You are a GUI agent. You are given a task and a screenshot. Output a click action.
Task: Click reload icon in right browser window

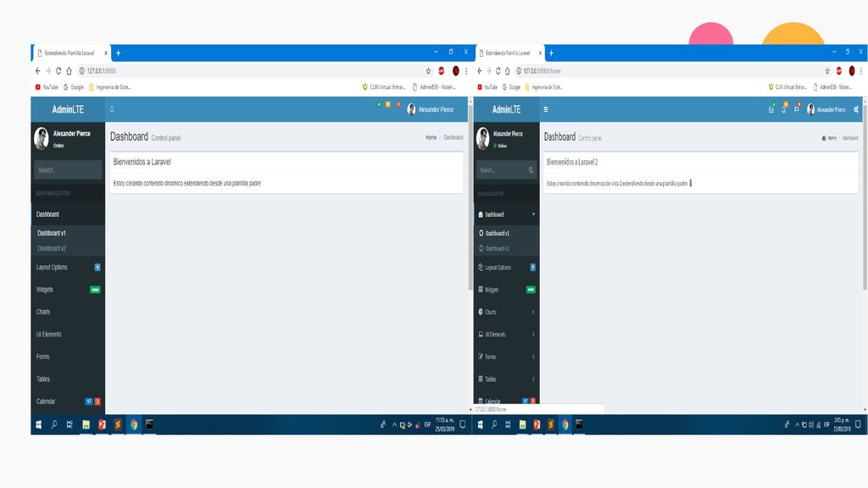coord(498,71)
